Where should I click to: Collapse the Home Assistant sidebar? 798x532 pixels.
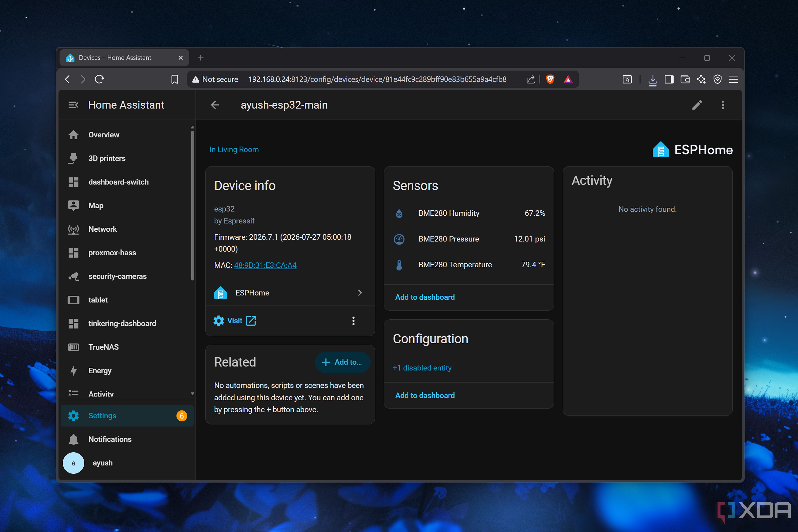[x=73, y=105]
